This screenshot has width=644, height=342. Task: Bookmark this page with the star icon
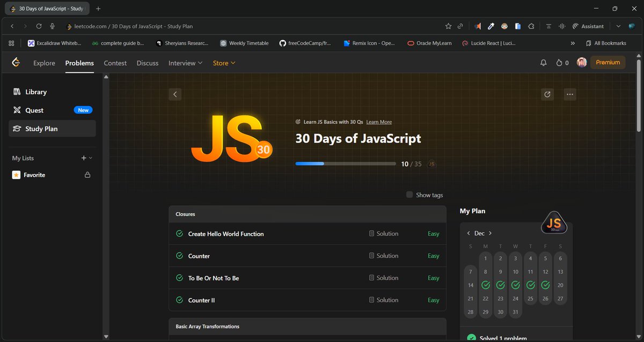pos(448,26)
